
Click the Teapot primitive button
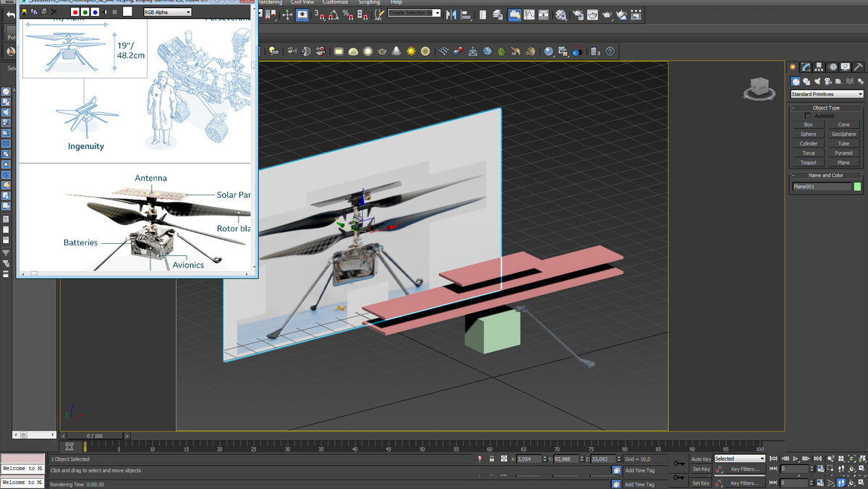coord(809,163)
